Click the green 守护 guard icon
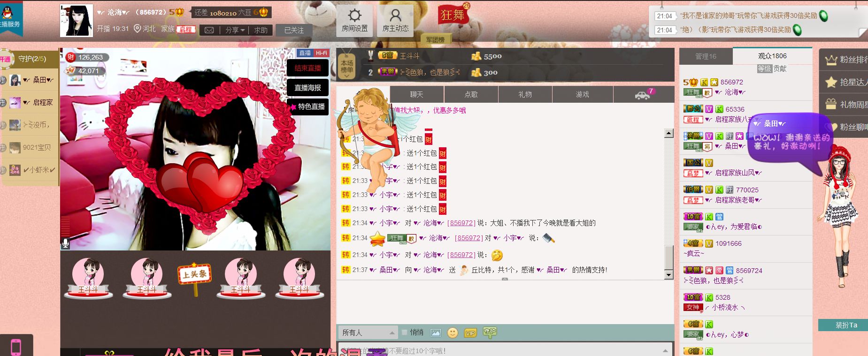 (x=490, y=332)
